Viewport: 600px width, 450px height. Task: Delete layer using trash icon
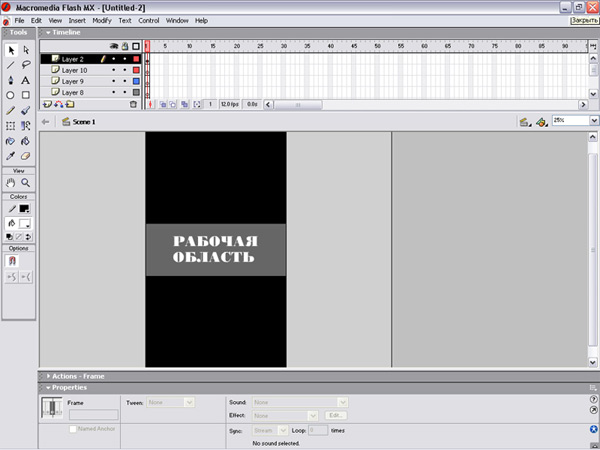coord(133,104)
